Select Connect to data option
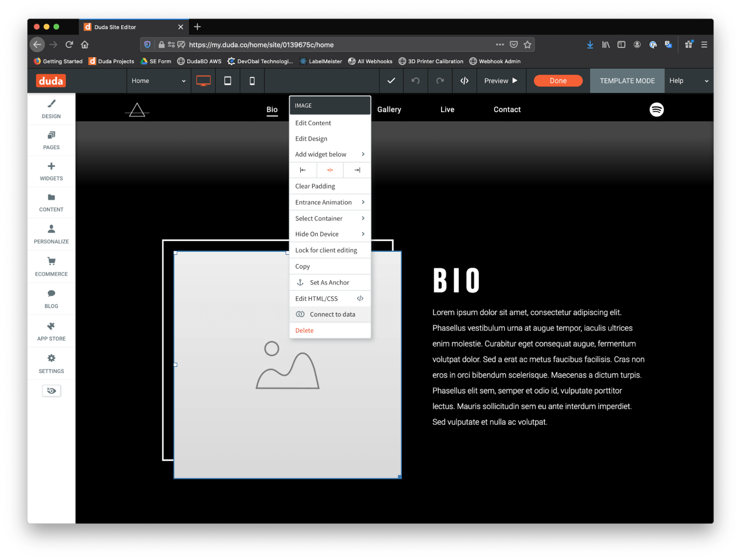 330,314
